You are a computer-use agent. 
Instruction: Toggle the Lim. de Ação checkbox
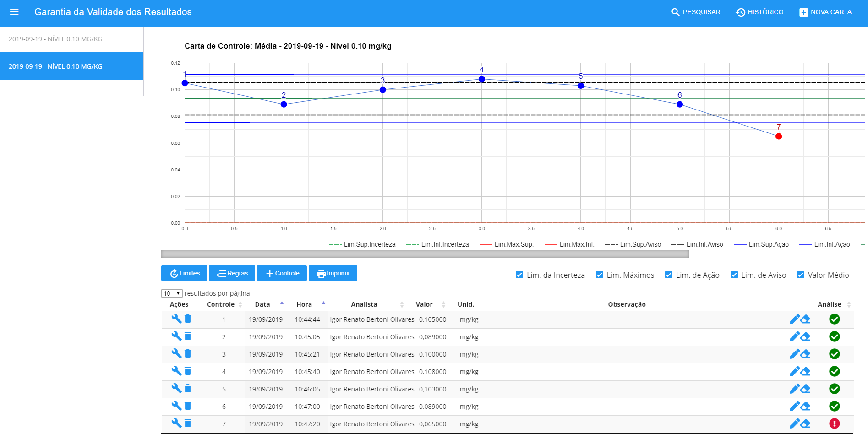tap(669, 275)
